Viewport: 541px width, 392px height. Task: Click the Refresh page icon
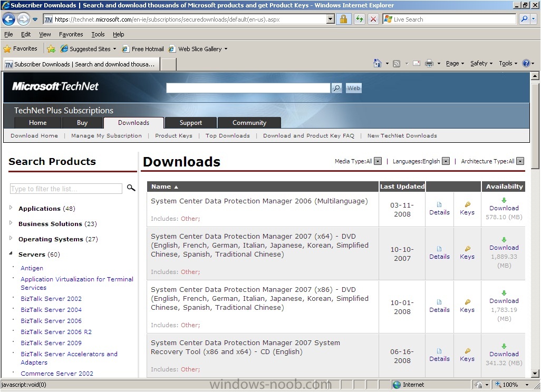[360, 19]
